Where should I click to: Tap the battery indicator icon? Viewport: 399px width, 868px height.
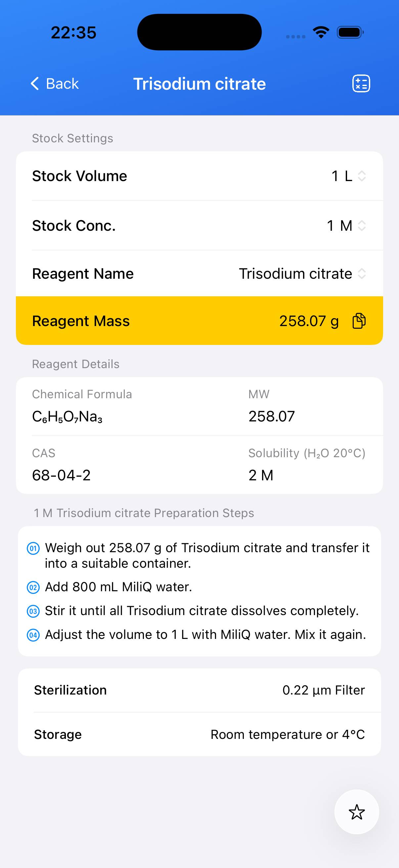(x=350, y=32)
